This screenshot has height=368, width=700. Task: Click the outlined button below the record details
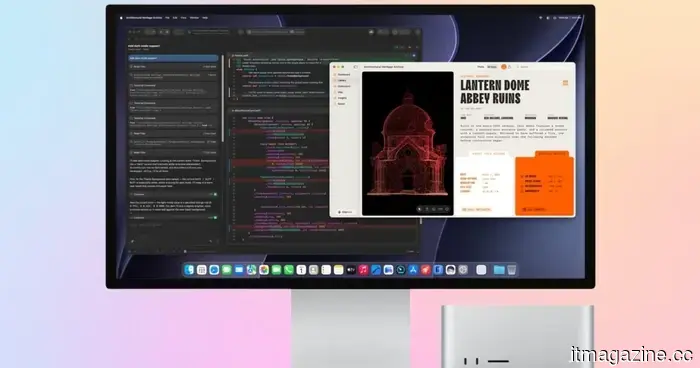tap(476, 209)
